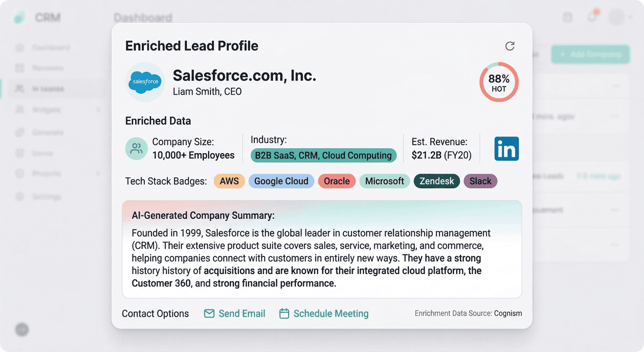644x352 pixels.
Task: Click the Add Company button
Action: tap(590, 55)
